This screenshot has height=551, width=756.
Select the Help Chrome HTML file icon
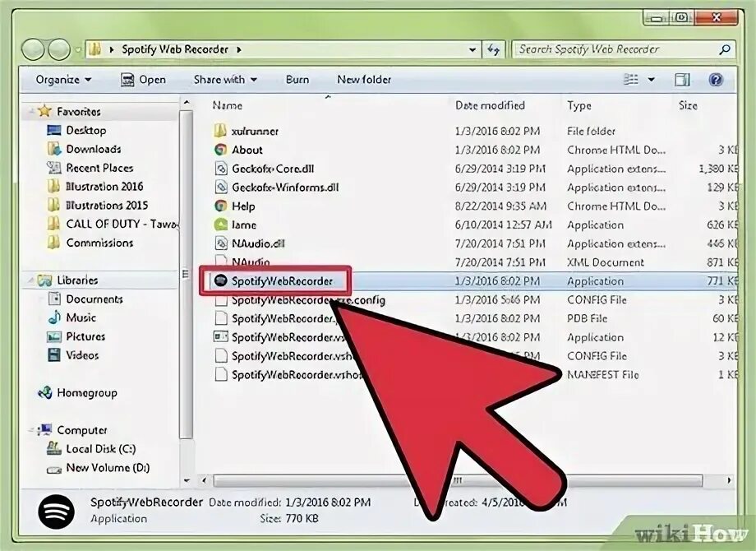[x=220, y=206]
